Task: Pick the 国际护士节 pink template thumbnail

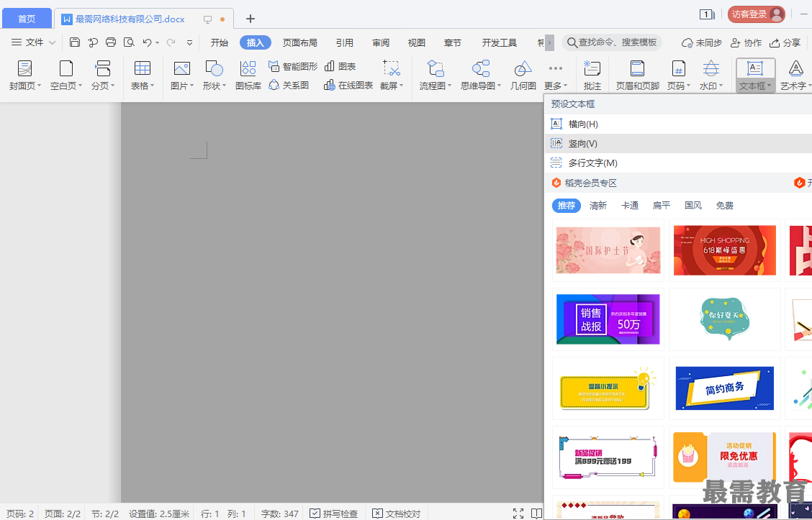Action: (x=608, y=250)
